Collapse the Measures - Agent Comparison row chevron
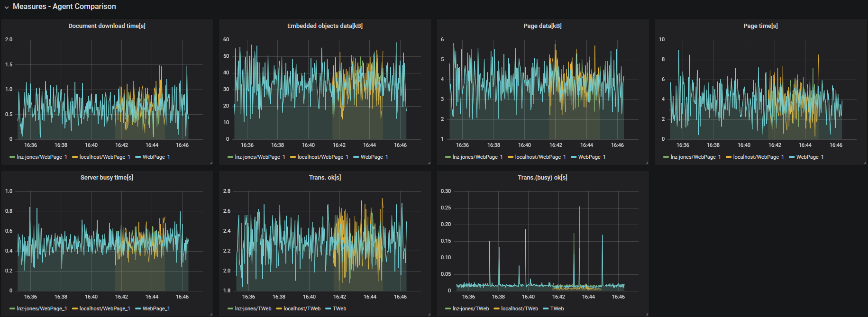The image size is (868, 317). [x=7, y=7]
